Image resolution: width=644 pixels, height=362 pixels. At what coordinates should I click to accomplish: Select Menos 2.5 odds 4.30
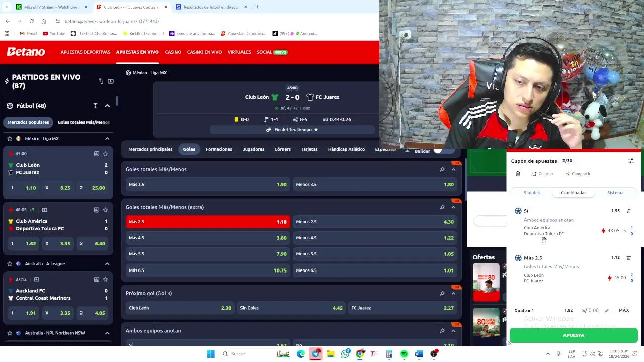375,222
